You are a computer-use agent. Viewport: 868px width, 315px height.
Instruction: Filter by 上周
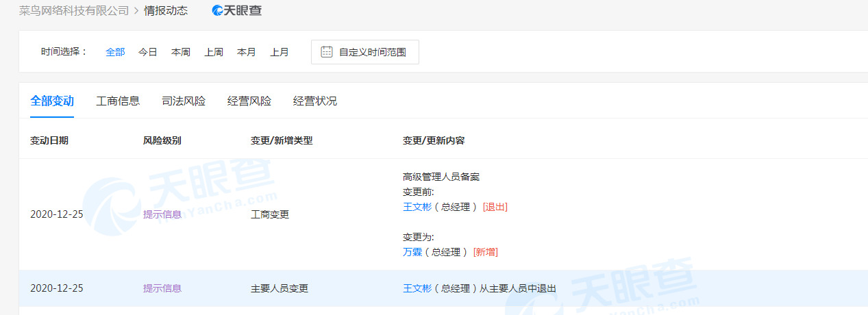point(214,52)
